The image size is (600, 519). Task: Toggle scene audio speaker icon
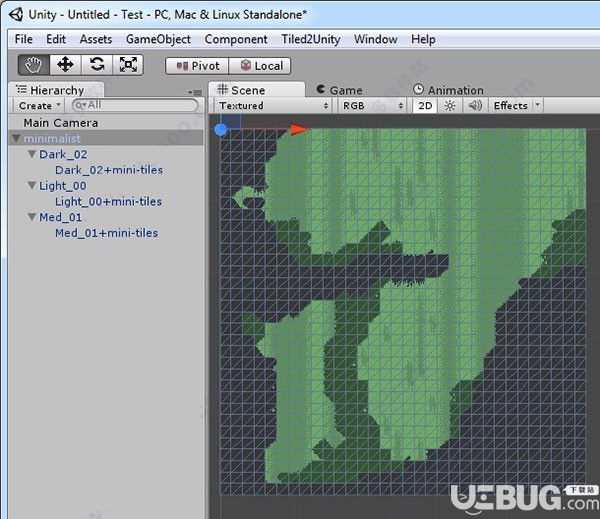click(475, 106)
